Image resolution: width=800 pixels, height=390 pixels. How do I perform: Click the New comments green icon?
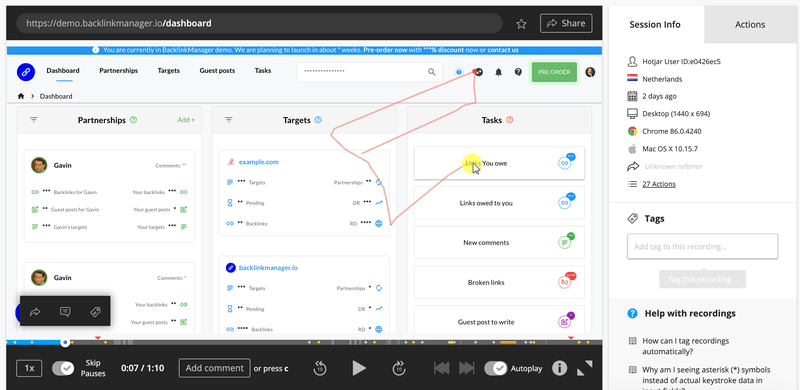(565, 242)
